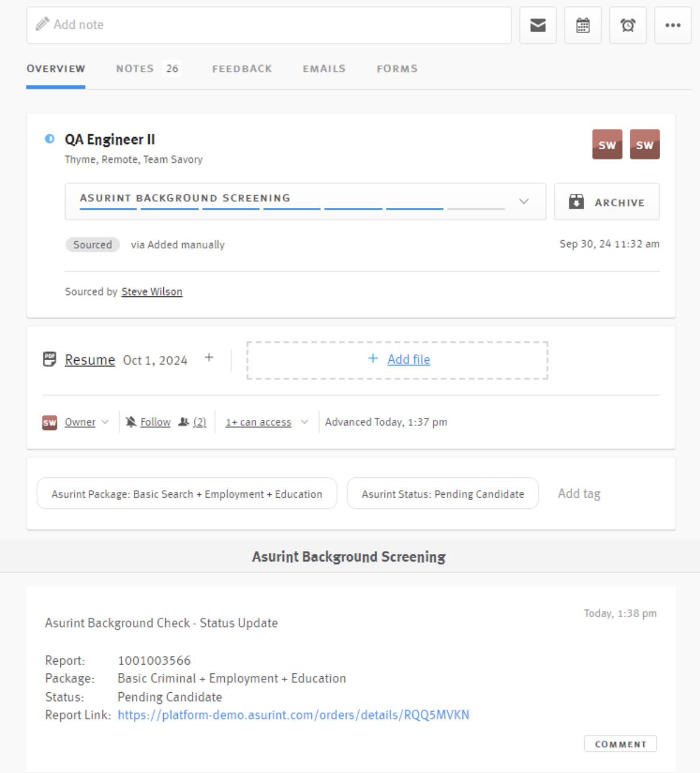The width and height of the screenshot is (700, 773).
Task: Click the alarm clock snooze icon
Action: click(628, 25)
